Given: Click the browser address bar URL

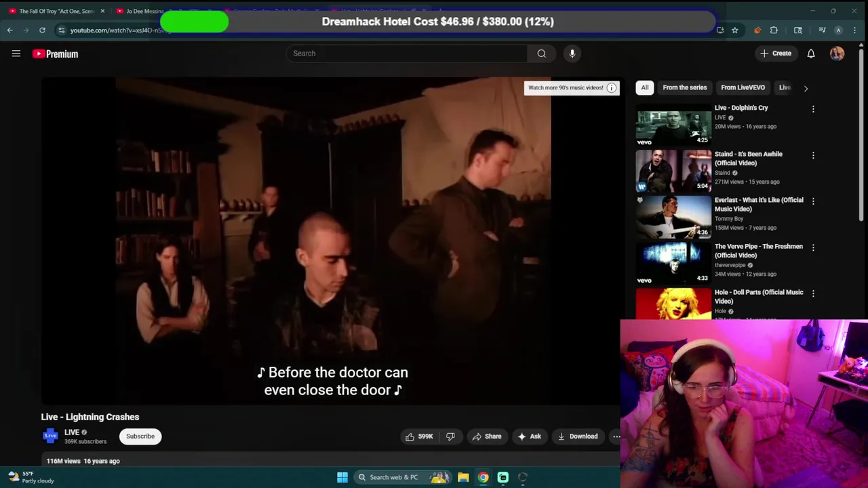Looking at the screenshot, I should pos(120,30).
